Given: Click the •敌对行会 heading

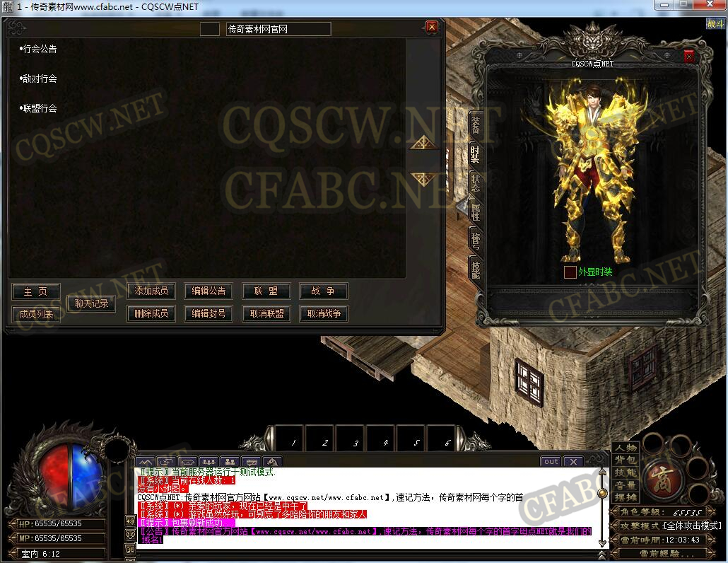Looking at the screenshot, I should tap(38, 79).
